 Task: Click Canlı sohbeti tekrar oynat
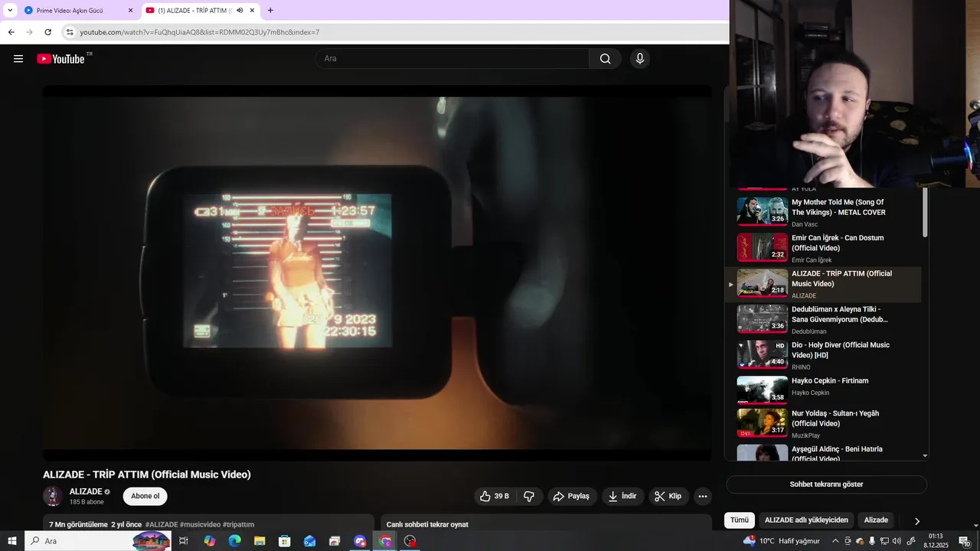[x=427, y=525]
